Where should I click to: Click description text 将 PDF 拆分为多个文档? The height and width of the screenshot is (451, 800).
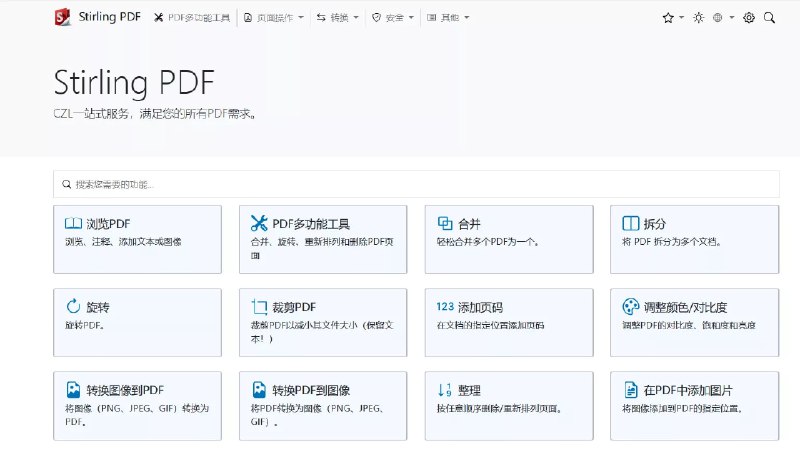(671, 242)
